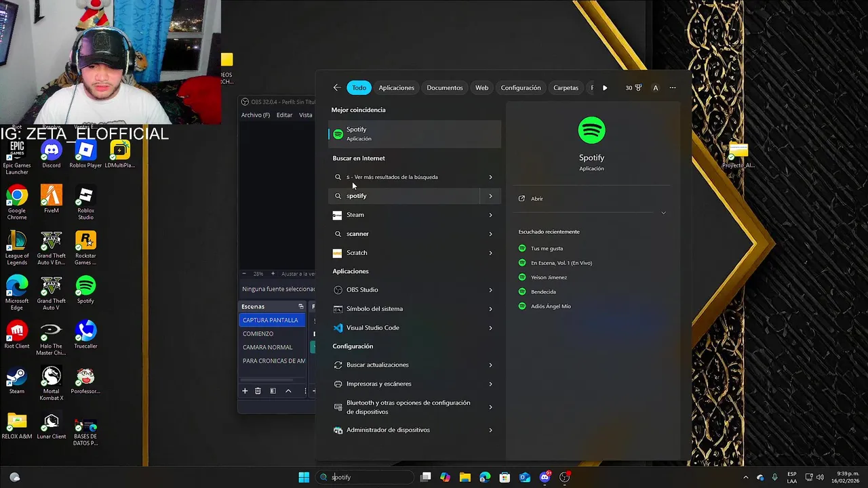Screen dimensions: 868x488
Task: Open OBS Studio from the taskbar
Action: click(564, 477)
